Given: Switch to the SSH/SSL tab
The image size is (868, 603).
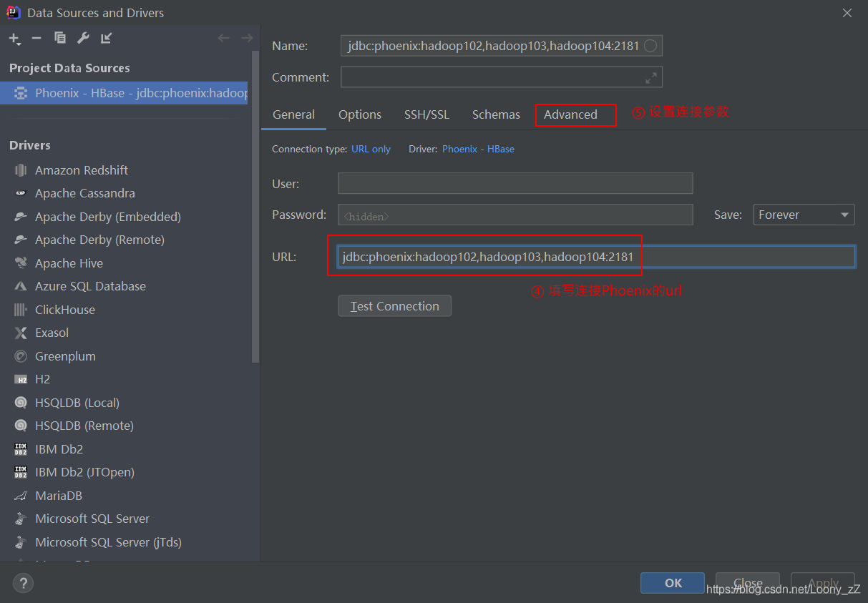Looking at the screenshot, I should pyautogui.click(x=426, y=114).
